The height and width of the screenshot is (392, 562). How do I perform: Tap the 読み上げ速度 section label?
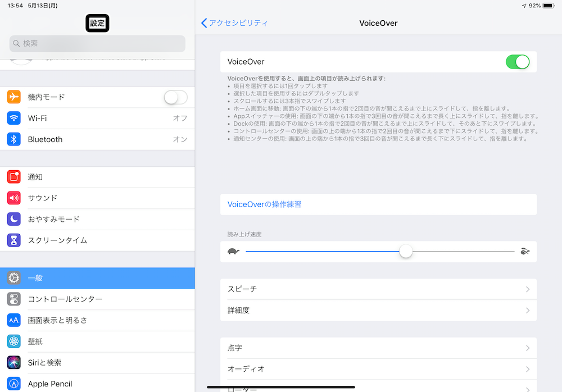tap(244, 234)
